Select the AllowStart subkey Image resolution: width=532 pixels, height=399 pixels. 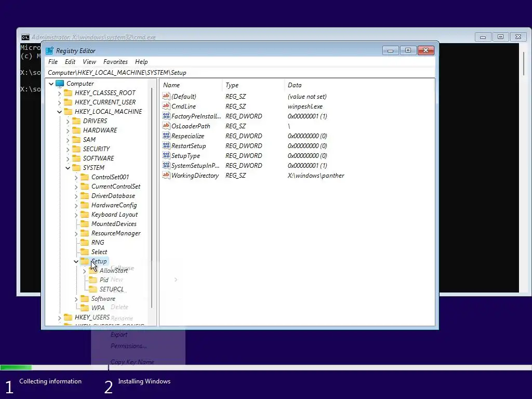click(114, 271)
